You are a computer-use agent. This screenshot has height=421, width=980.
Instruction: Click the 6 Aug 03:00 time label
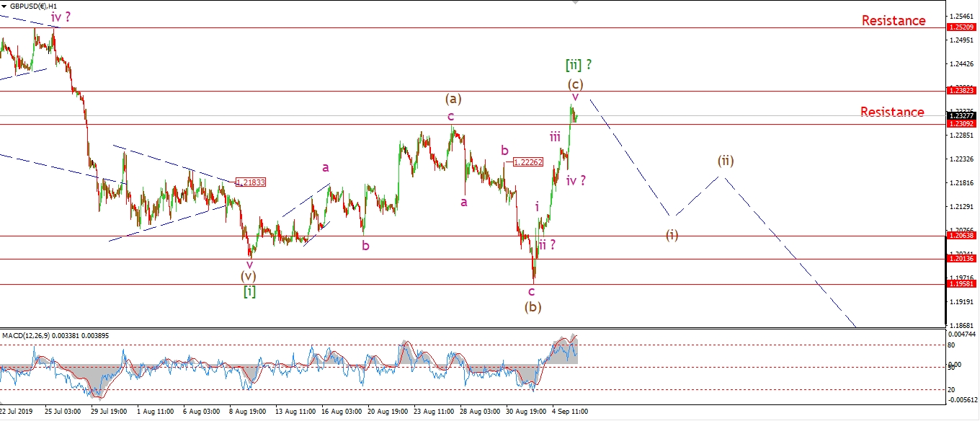[x=202, y=412]
